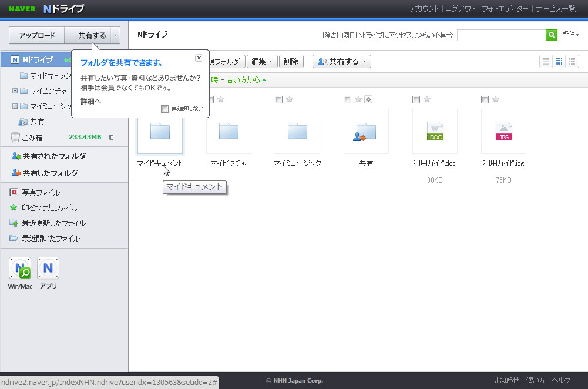Open 写真ファイル in sidebar
This screenshot has width=588, height=389.
click(41, 192)
